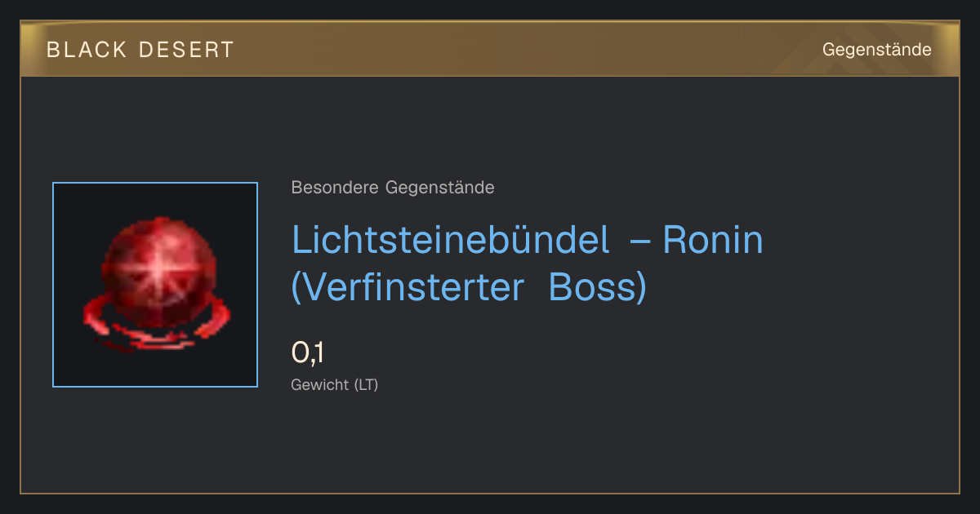980x514 pixels.
Task: Select the Besondere Gegenstände category label
Action: pyautogui.click(x=393, y=188)
